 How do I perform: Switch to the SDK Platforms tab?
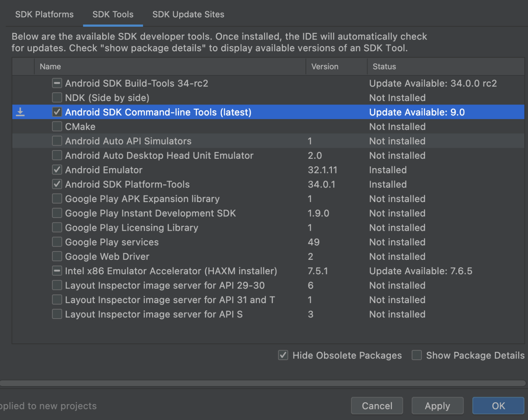pyautogui.click(x=45, y=14)
